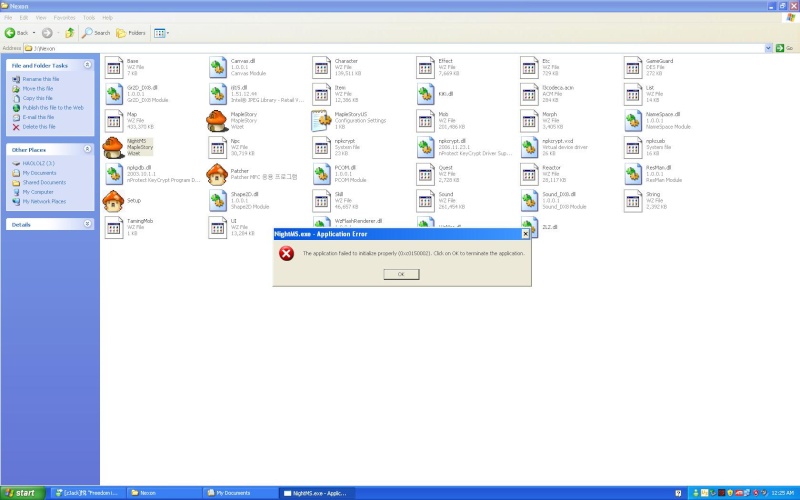Select the Skill WZ file icon
This screenshot has height=500, width=800.
tap(321, 201)
